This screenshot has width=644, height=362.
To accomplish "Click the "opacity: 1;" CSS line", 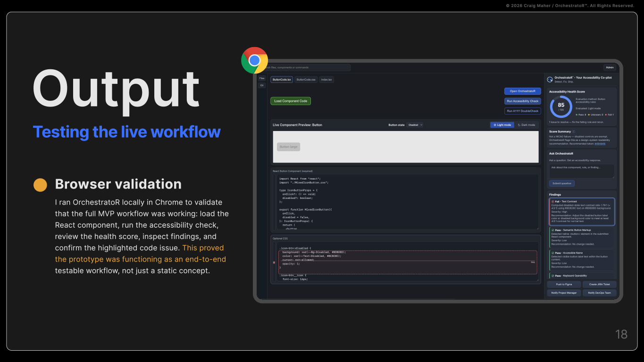I will pyautogui.click(x=292, y=264).
